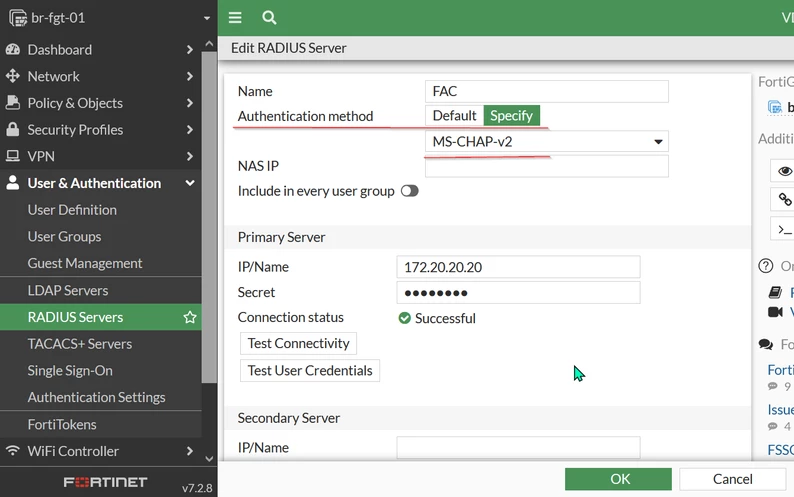Click the Test Connectivity button

298,343
